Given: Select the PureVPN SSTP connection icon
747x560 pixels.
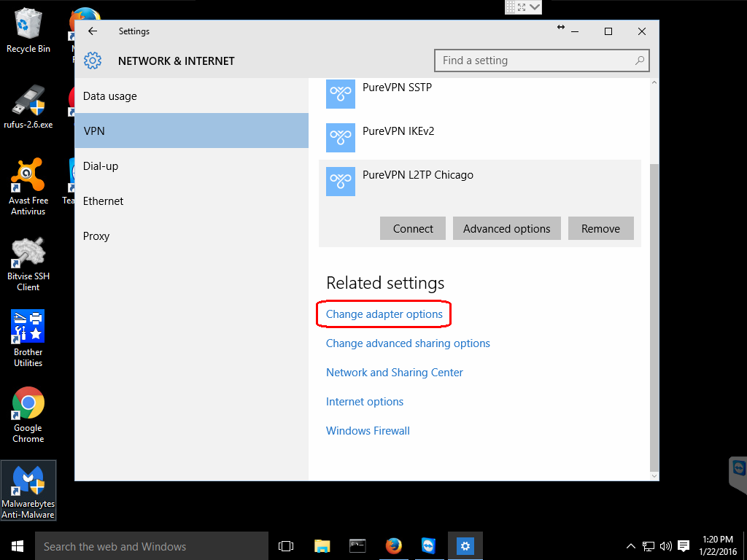Looking at the screenshot, I should pos(341,93).
